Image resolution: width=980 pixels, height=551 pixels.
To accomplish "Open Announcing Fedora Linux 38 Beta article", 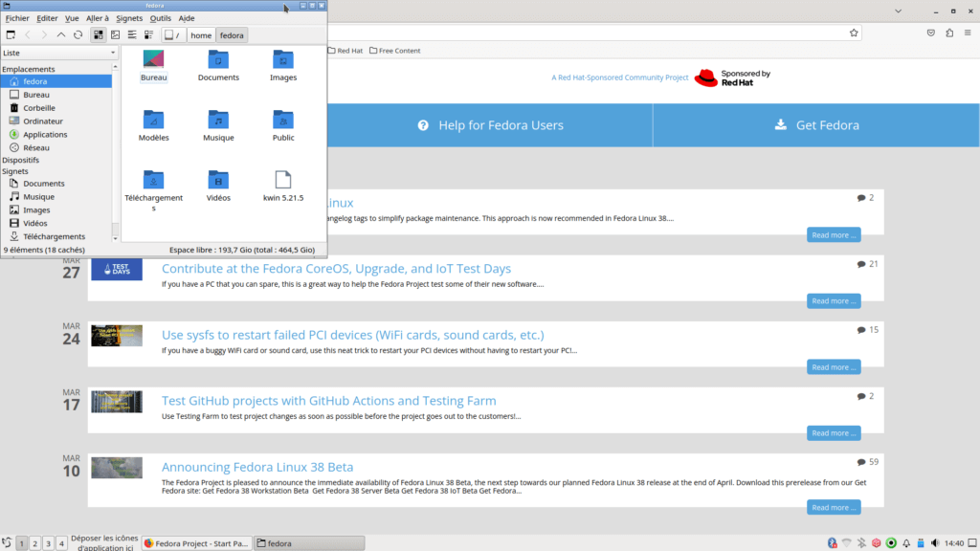I will pos(256,467).
